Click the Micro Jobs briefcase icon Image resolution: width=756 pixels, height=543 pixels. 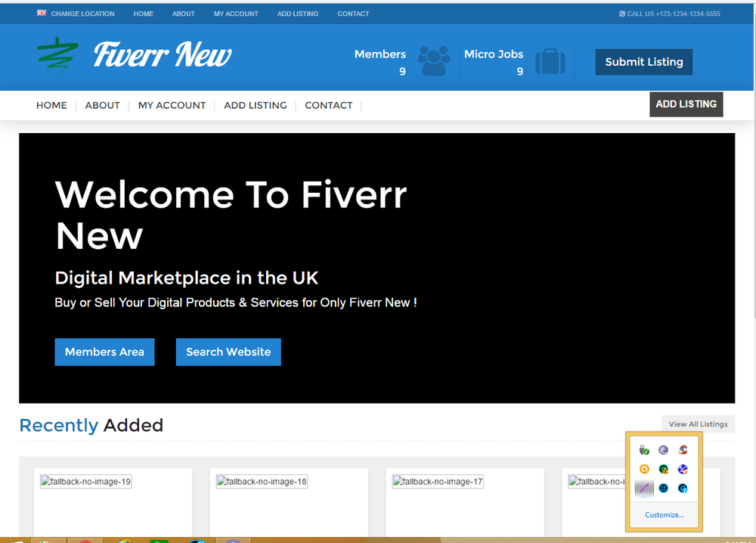pos(550,61)
